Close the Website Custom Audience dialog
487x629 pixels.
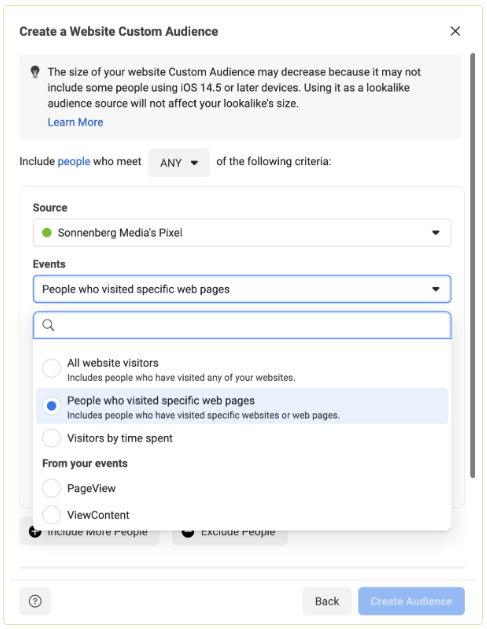click(x=455, y=31)
